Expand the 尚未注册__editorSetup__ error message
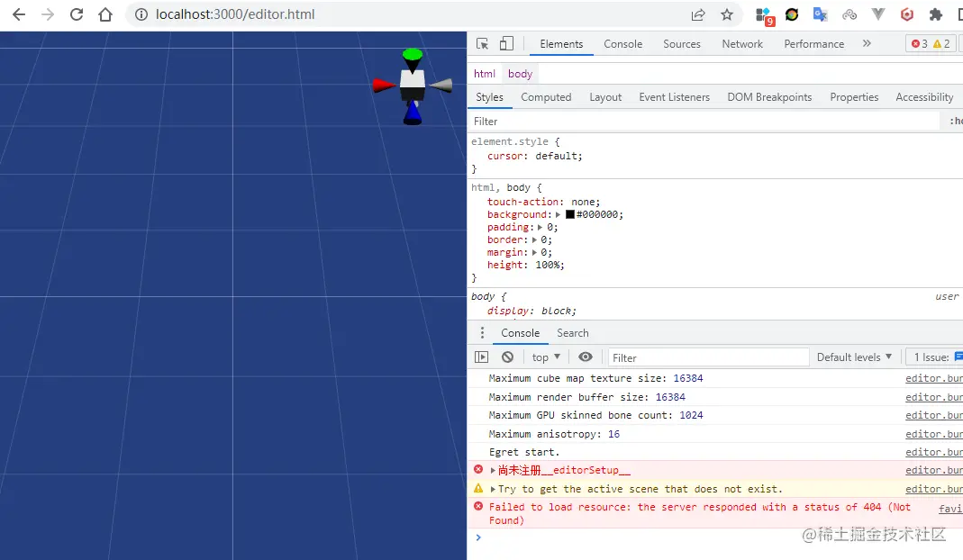Viewport: 963px width, 560px height. [x=493, y=470]
